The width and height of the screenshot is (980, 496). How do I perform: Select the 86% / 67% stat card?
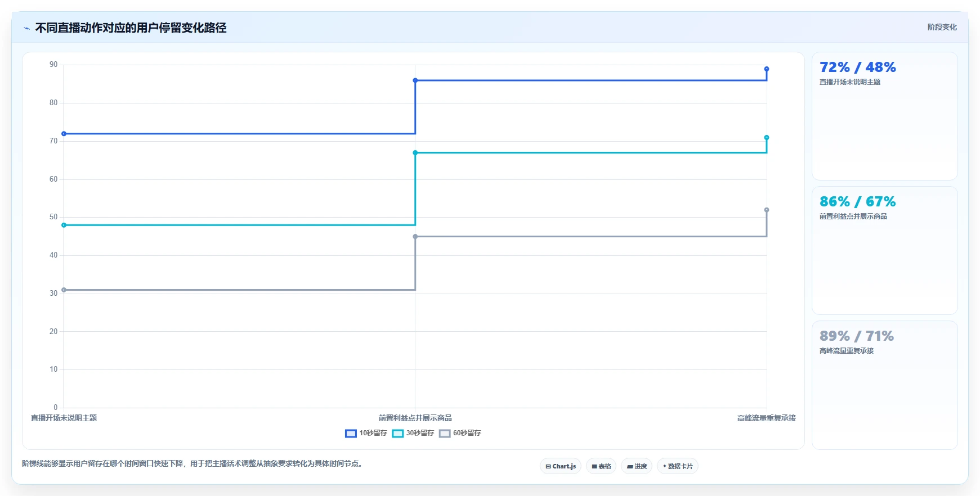pyautogui.click(x=885, y=251)
